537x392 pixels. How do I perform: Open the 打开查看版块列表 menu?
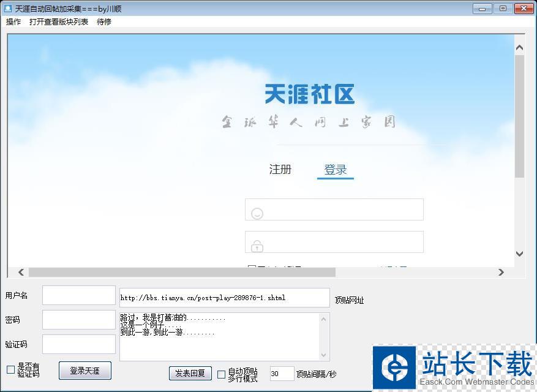click(59, 22)
